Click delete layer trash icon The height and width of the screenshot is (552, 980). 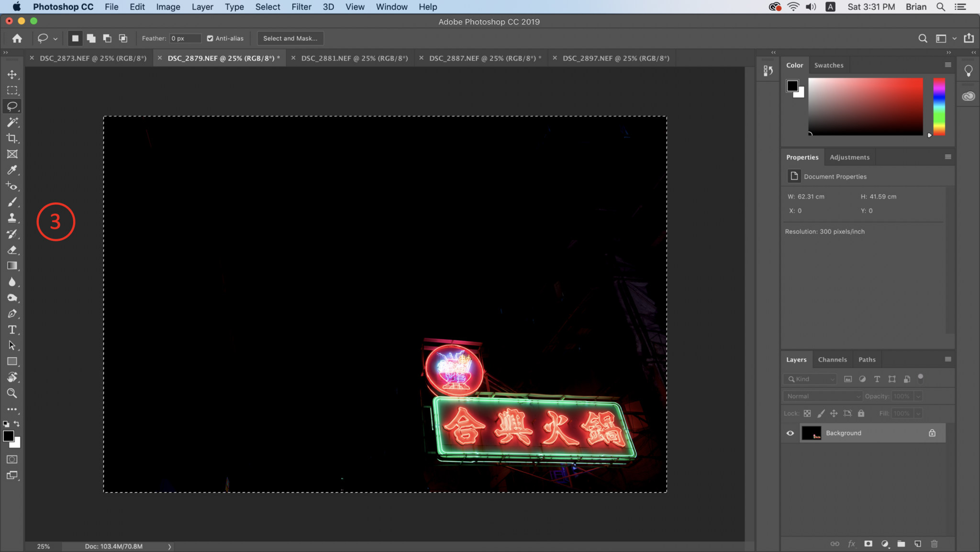point(934,544)
